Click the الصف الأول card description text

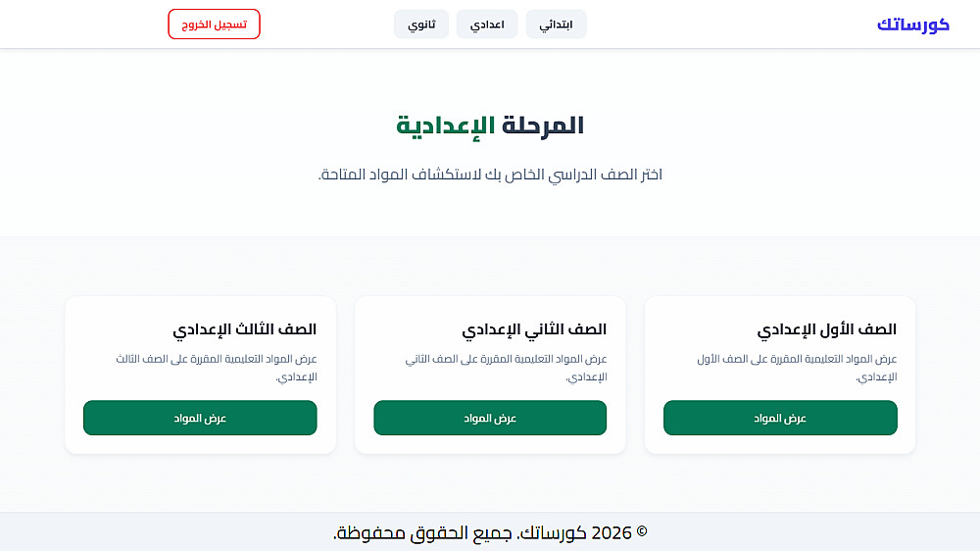797,368
